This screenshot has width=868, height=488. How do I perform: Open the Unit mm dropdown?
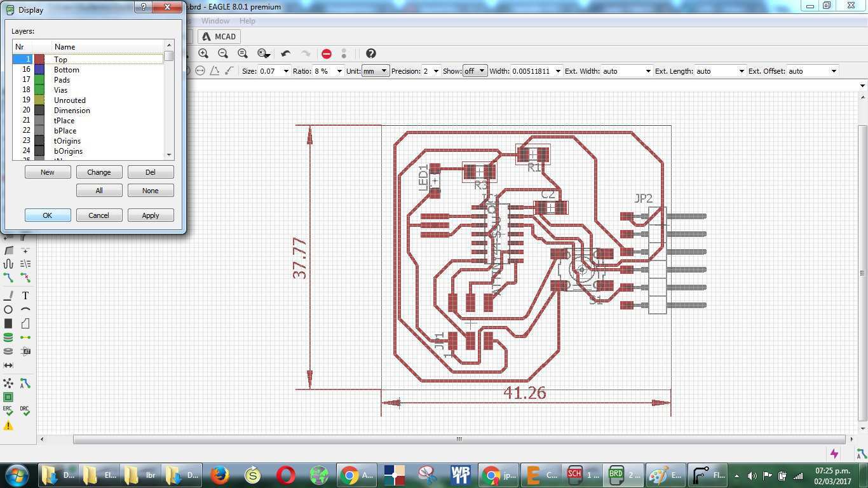(x=375, y=71)
